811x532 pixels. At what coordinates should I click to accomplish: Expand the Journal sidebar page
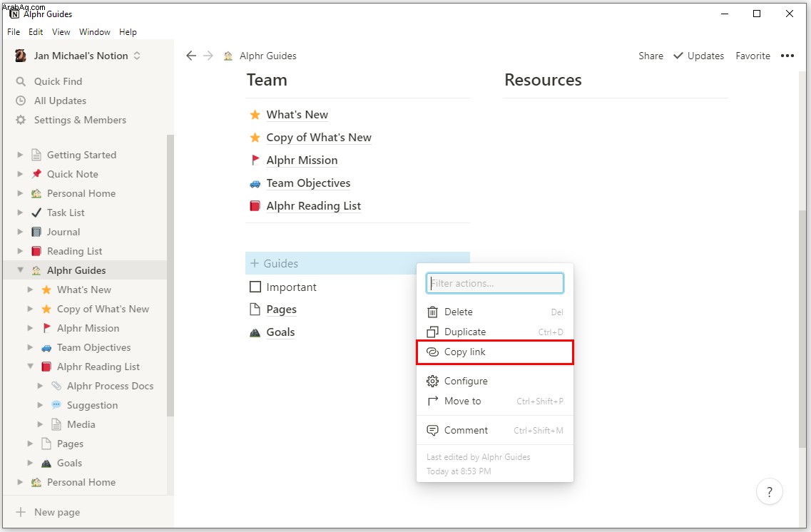tap(20, 232)
